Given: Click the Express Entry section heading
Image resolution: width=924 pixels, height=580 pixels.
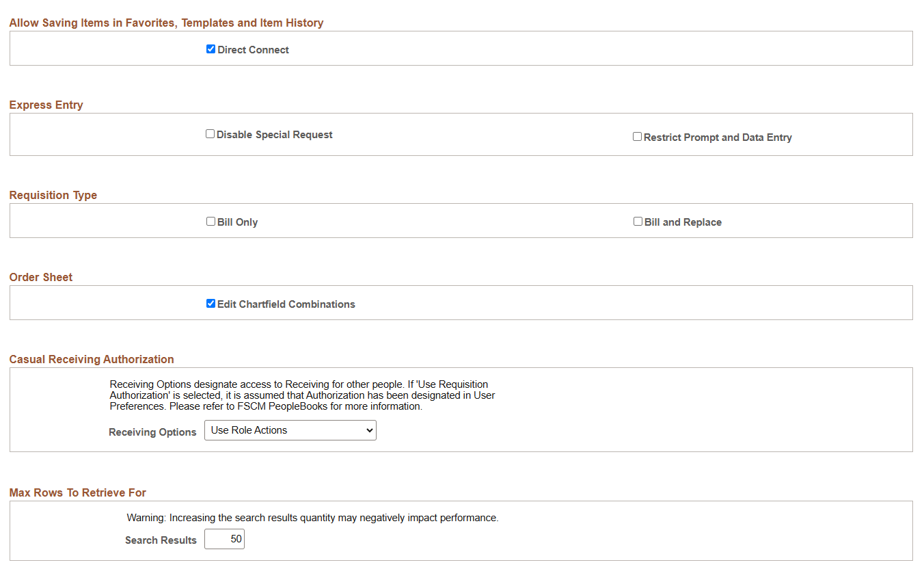Looking at the screenshot, I should [x=46, y=105].
